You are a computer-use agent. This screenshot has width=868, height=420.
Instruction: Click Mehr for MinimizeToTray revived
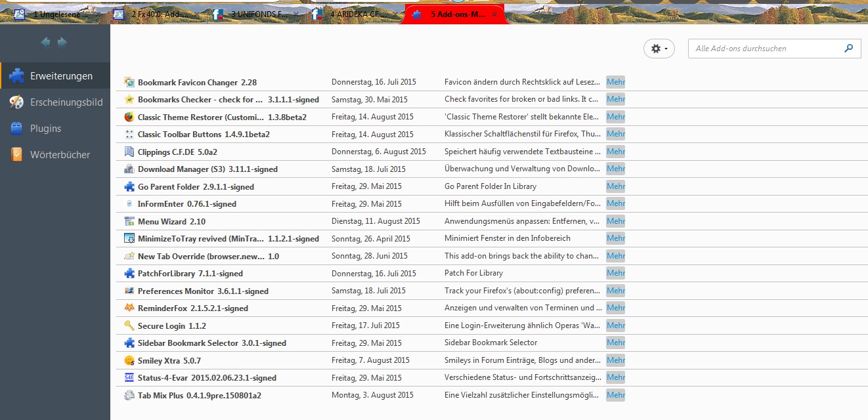(616, 238)
